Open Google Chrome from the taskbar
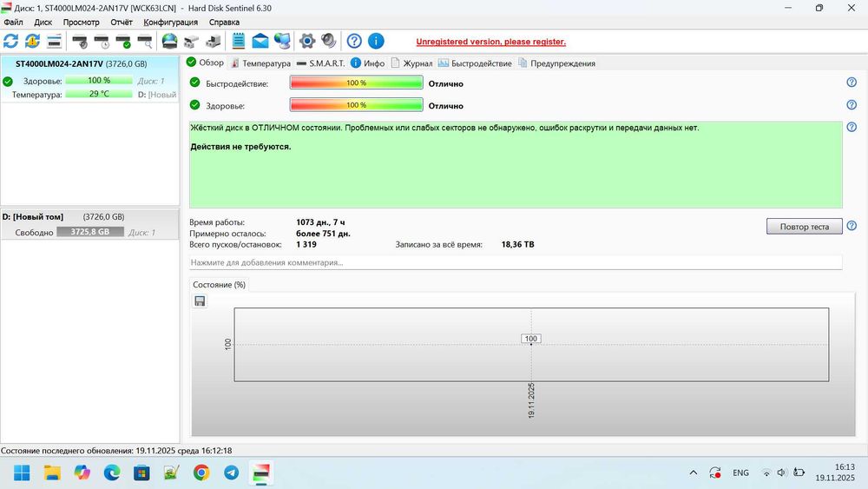The width and height of the screenshot is (868, 489). (201, 473)
